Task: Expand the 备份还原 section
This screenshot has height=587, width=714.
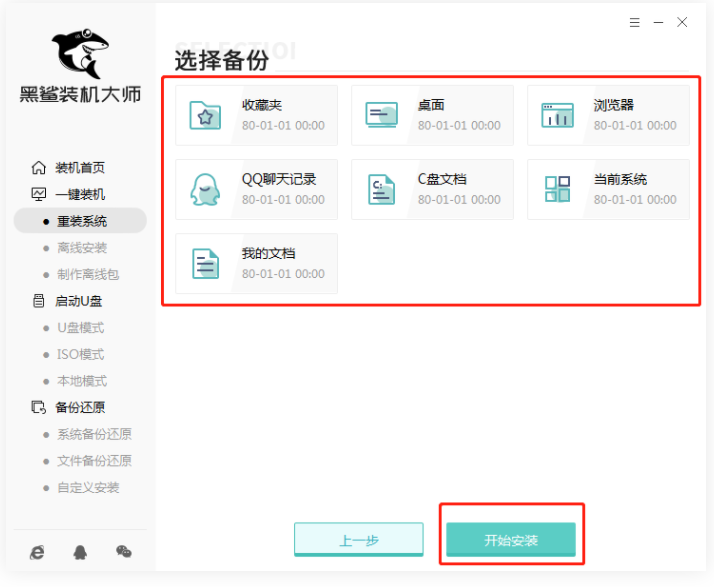Action: (x=79, y=407)
